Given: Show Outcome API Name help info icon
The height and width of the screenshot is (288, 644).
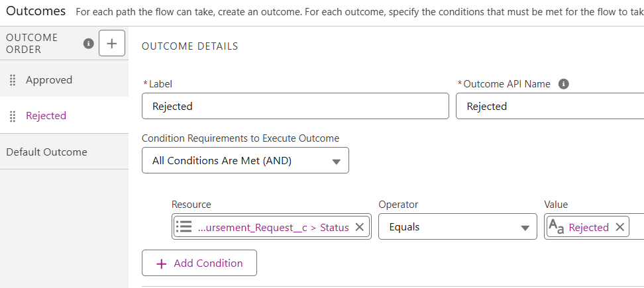Looking at the screenshot, I should (x=564, y=84).
